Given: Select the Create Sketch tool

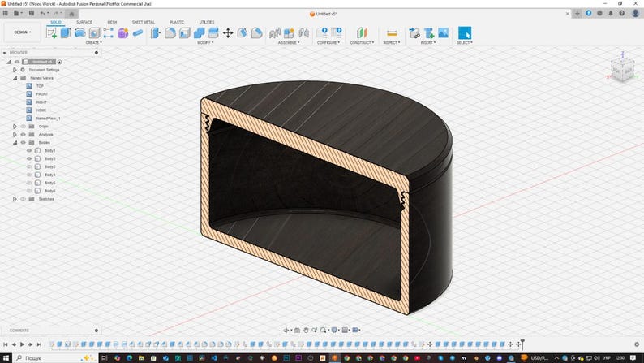Looking at the screenshot, I should pyautogui.click(x=51, y=32).
